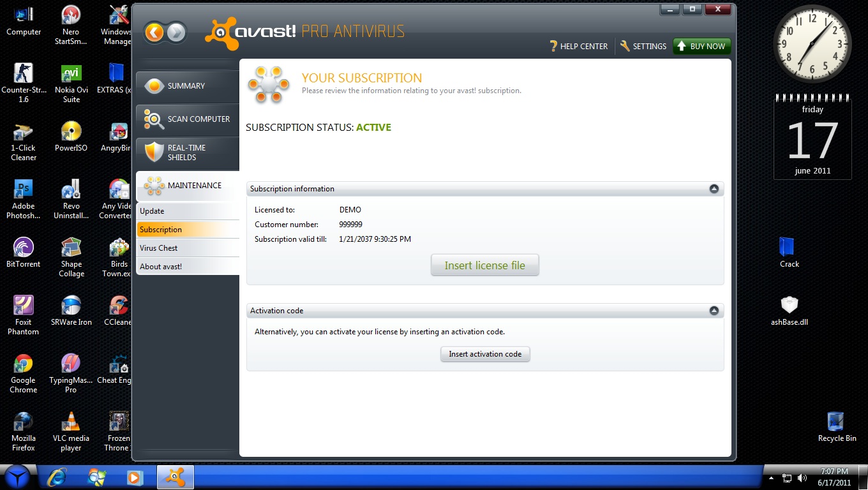Collapse the Subscription information panel
Screen dimensions: 868x490
(x=714, y=189)
